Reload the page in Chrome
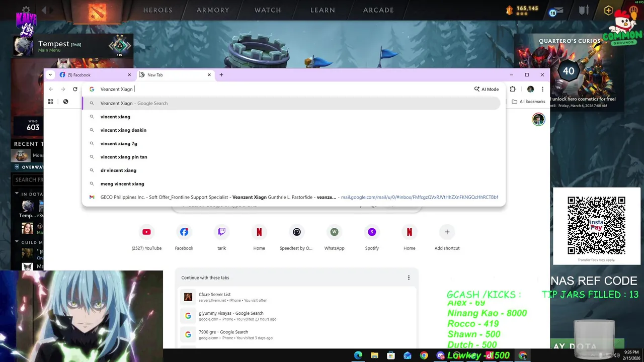644x362 pixels. (75, 89)
